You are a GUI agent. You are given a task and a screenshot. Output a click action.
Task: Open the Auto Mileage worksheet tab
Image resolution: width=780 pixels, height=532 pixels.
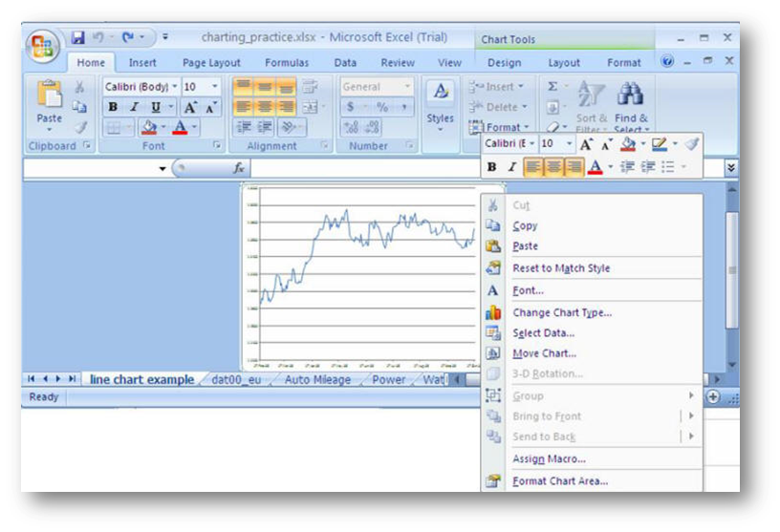(317, 380)
